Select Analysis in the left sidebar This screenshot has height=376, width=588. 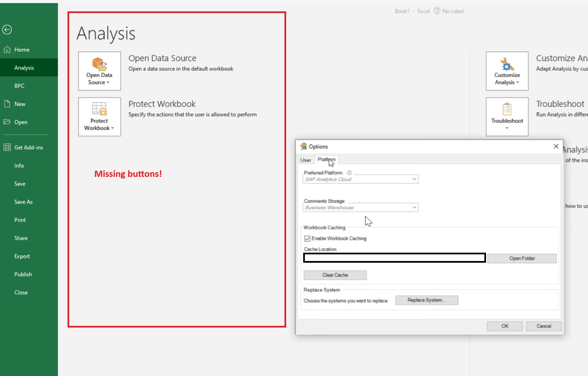29,68
